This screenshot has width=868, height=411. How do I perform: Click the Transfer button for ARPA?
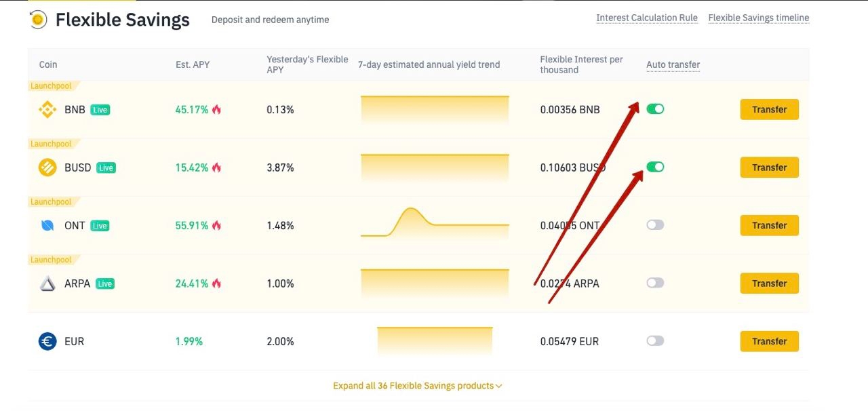(x=769, y=283)
